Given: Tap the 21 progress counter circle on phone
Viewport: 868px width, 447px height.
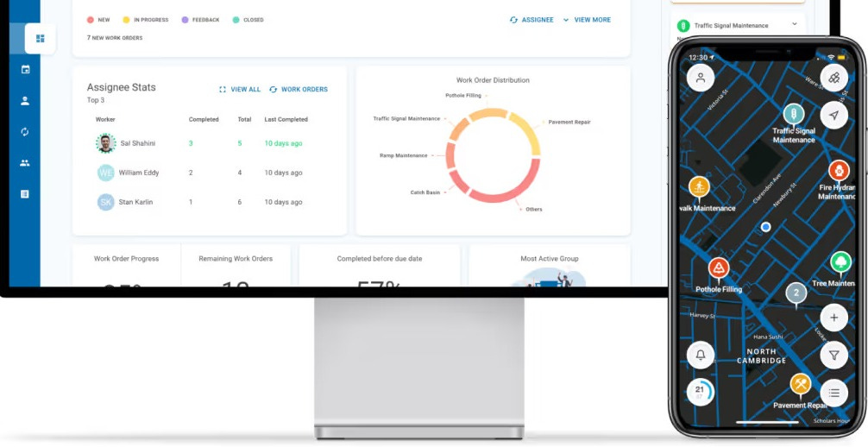Looking at the screenshot, I should point(701,393).
